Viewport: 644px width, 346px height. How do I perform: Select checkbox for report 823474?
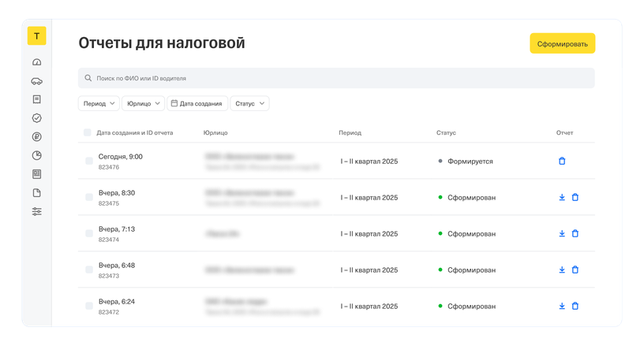(x=89, y=233)
